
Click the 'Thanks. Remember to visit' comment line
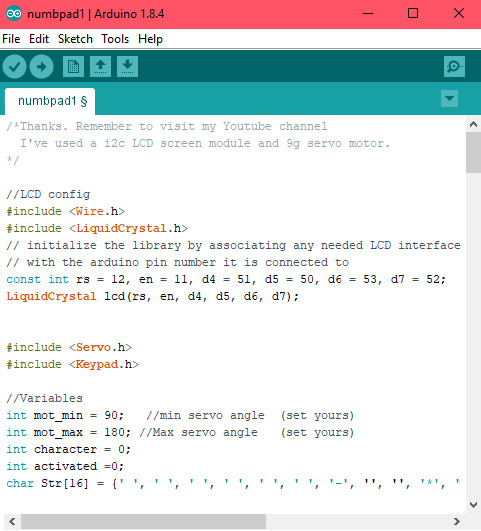[167, 126]
